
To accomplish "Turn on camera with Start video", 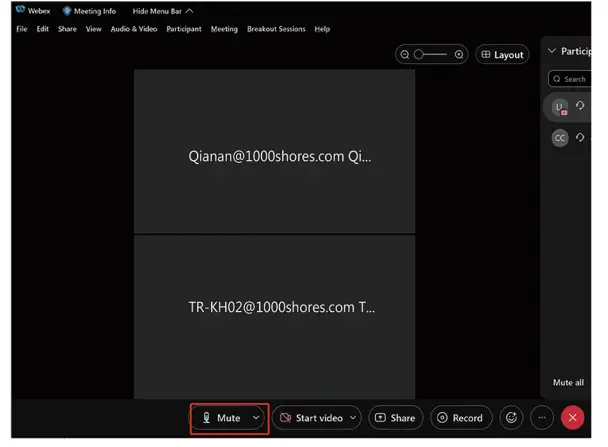I will tap(311, 418).
